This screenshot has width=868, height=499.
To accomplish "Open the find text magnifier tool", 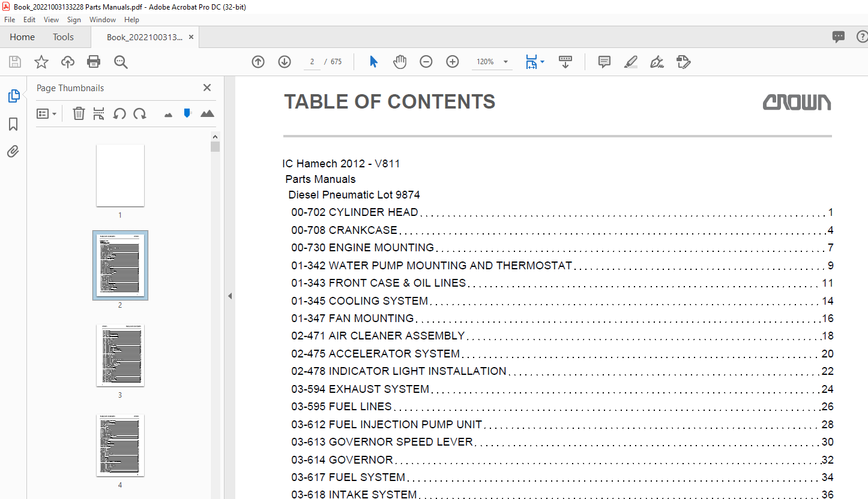I will pos(121,62).
